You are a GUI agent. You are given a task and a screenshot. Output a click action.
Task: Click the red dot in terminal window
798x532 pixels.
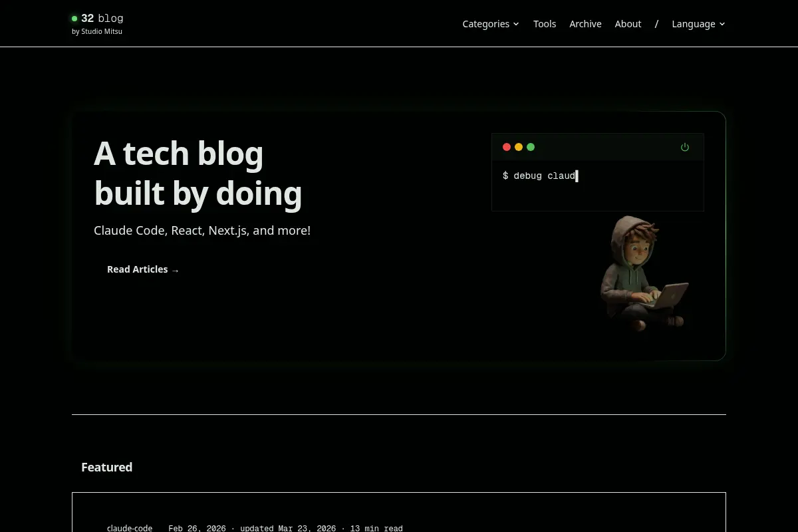point(507,147)
